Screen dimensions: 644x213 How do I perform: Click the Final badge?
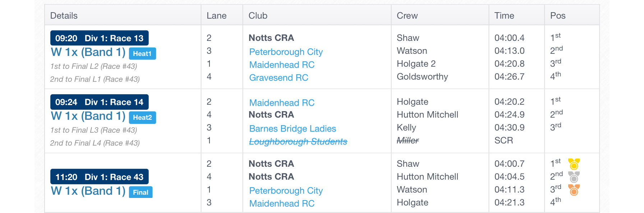point(141,192)
